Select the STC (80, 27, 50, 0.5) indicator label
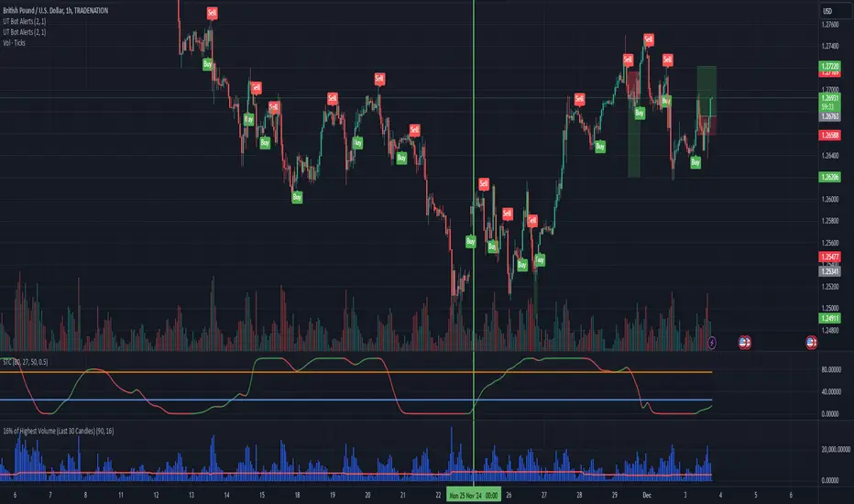 tap(25, 362)
